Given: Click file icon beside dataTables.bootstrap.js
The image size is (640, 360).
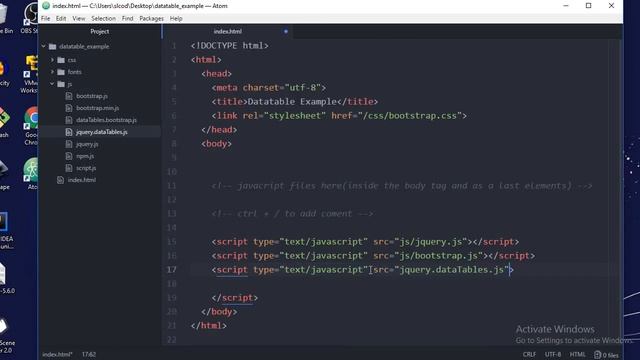Looking at the screenshot, I should pyautogui.click(x=69, y=120).
